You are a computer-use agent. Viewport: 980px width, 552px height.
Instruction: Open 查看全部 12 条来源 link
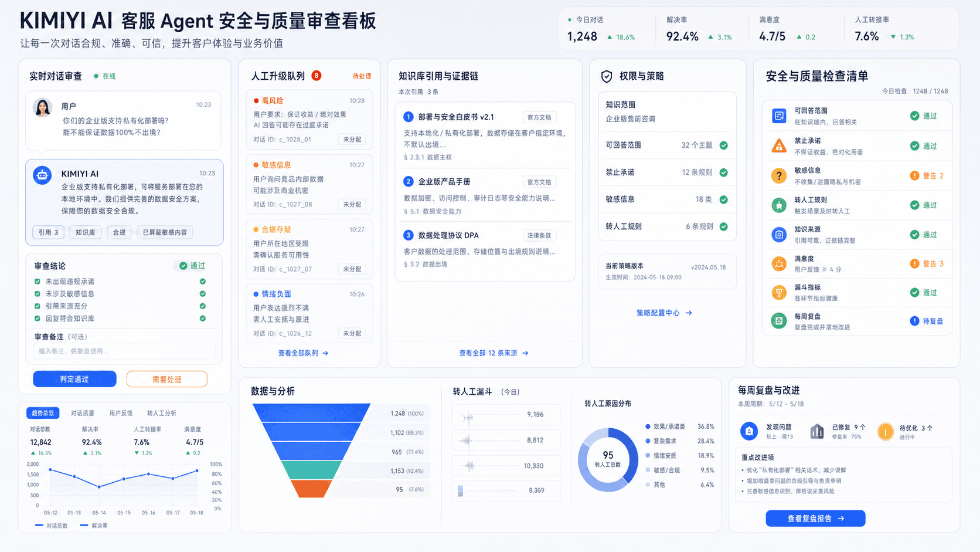pyautogui.click(x=494, y=353)
